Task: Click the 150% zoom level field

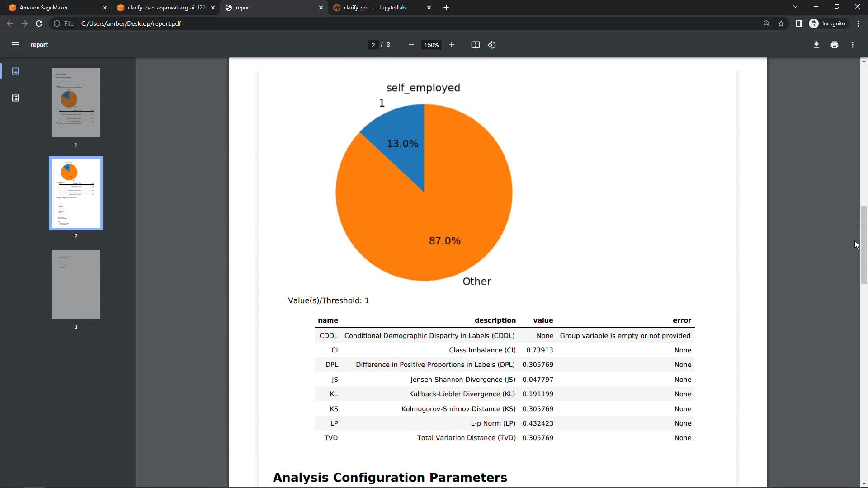Action: [431, 45]
